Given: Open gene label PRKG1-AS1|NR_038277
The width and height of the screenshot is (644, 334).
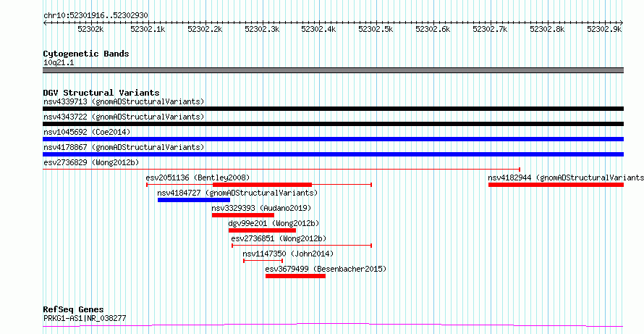Looking at the screenshot, I should [x=85, y=318].
